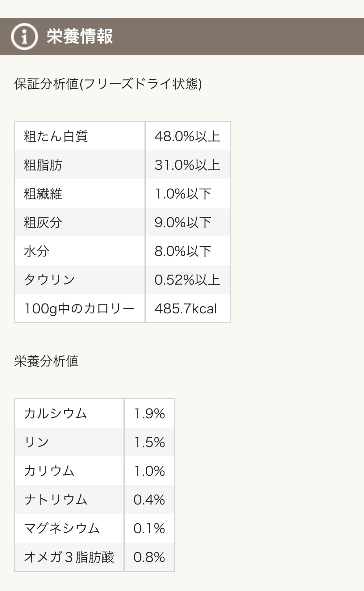
Task: Click the ナトリウム row label
Action: click(56, 500)
